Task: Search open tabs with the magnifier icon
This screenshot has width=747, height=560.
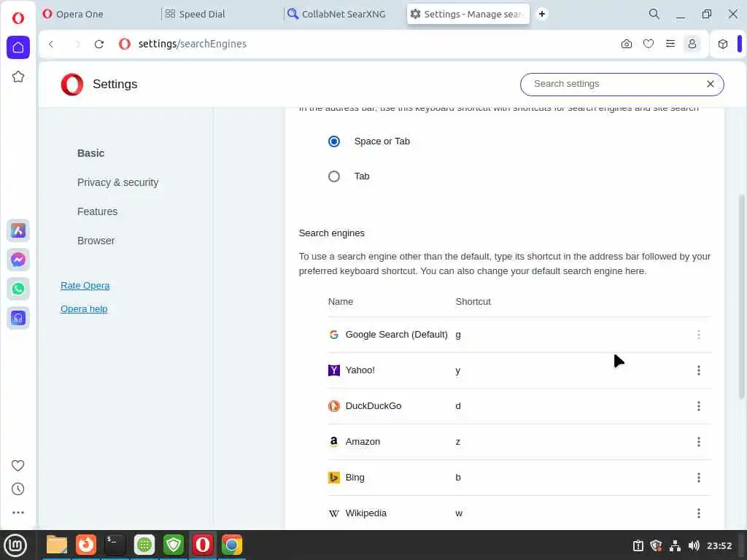Action: (x=654, y=14)
